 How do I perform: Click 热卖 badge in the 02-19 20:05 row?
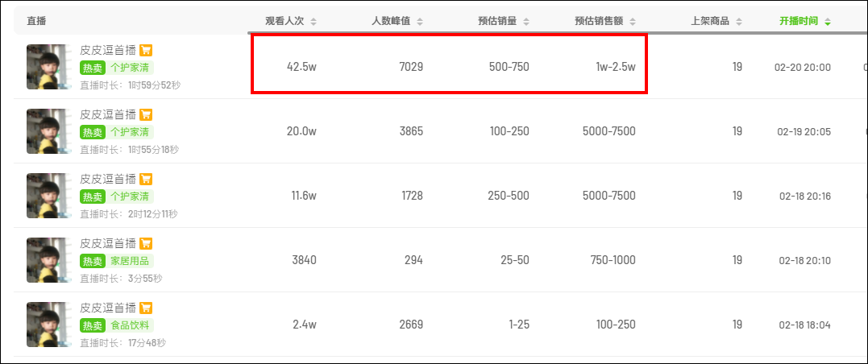coord(93,132)
